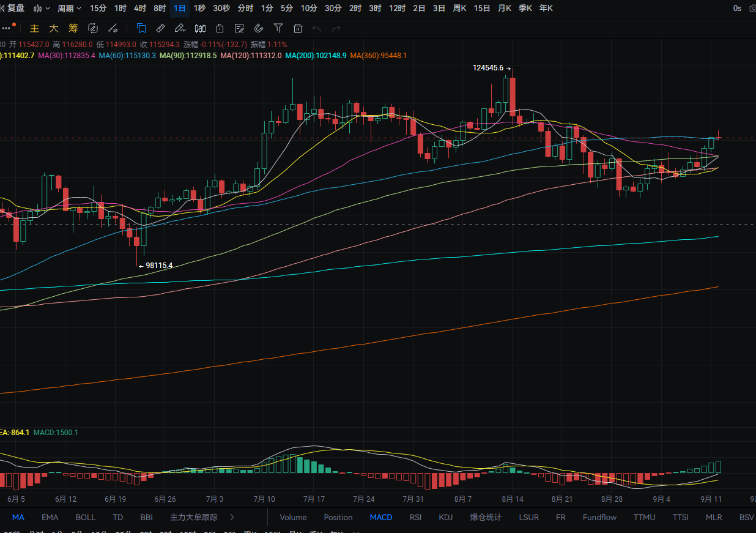Click the ruler measure tool icon
This screenshot has height=533, width=756.
pyautogui.click(x=160, y=28)
